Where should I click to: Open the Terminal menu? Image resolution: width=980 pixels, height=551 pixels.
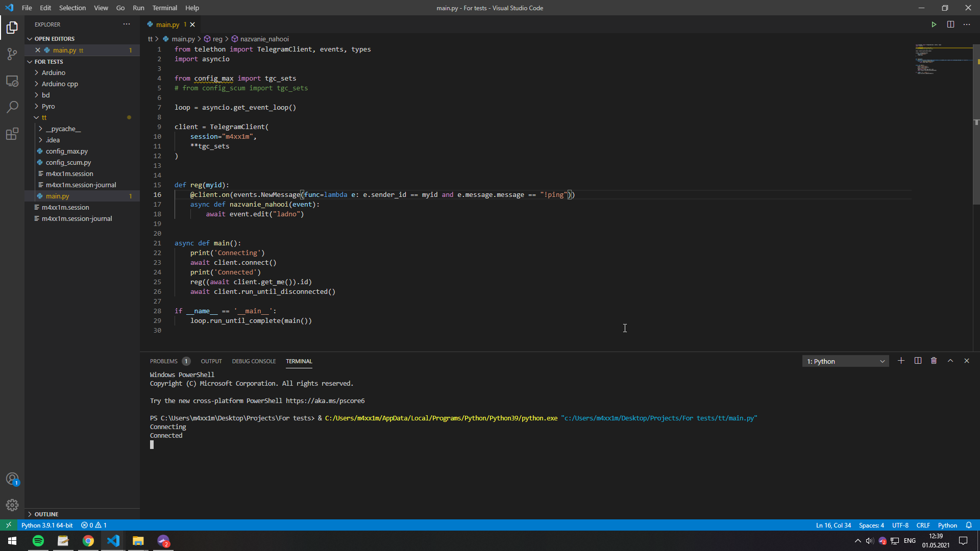point(164,8)
